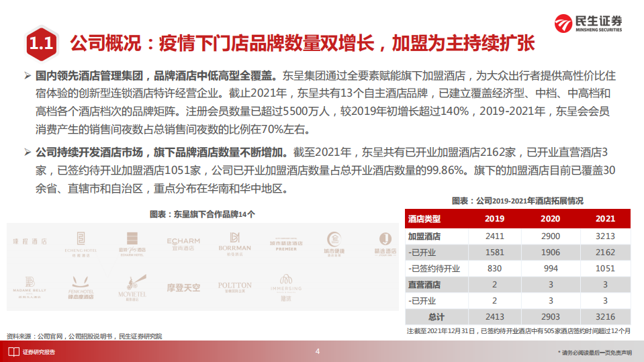Click the 酒店类型 table header
The image size is (644, 362).
pyautogui.click(x=424, y=219)
